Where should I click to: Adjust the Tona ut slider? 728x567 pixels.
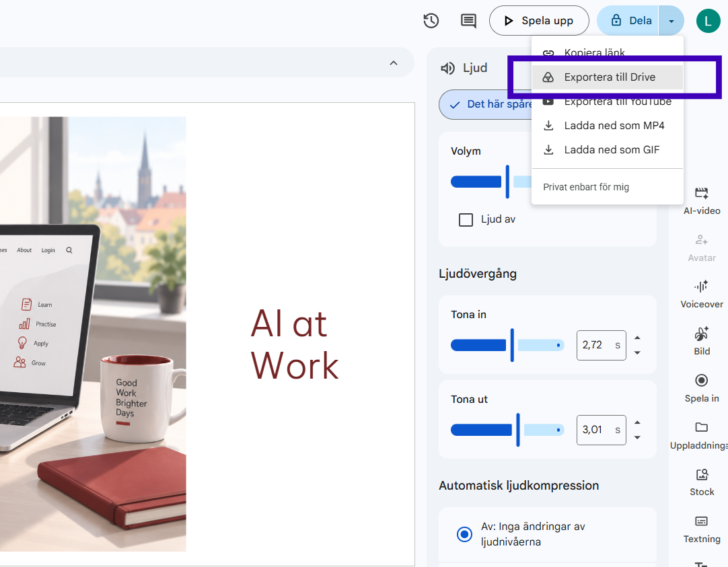click(507, 430)
